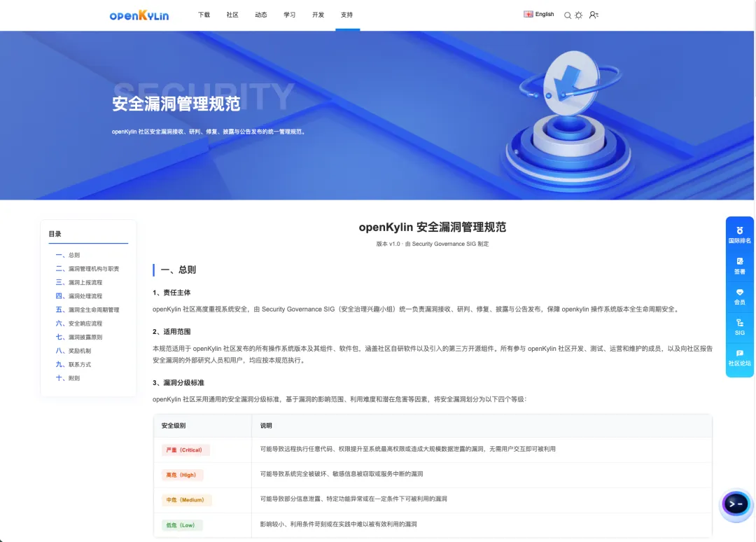Open the user account icon

[x=594, y=15]
